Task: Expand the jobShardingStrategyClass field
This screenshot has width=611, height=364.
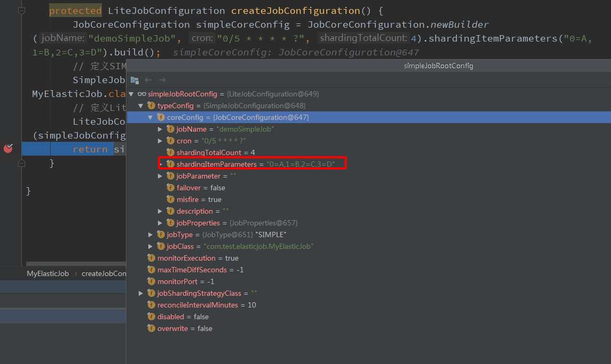Action: [141, 293]
